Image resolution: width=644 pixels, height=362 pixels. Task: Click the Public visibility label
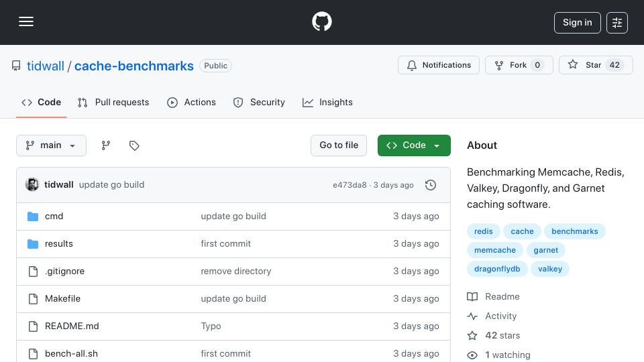coord(215,66)
